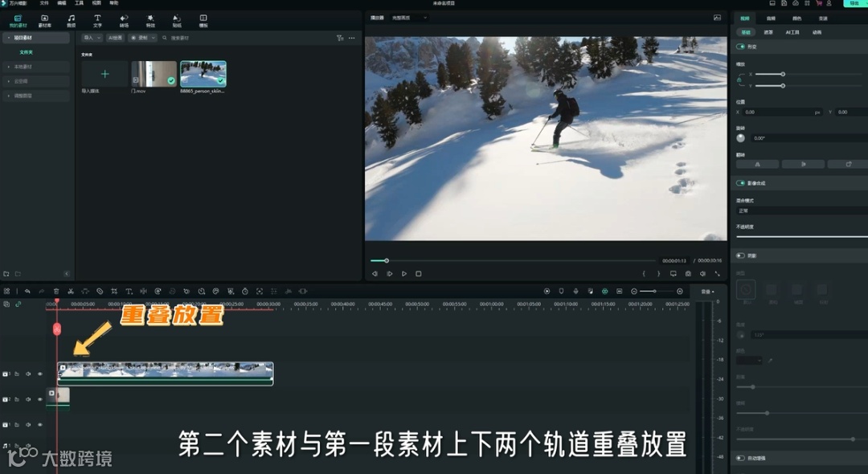868x474 pixels.
Task: Click the user account icon
Action: coord(829,3)
